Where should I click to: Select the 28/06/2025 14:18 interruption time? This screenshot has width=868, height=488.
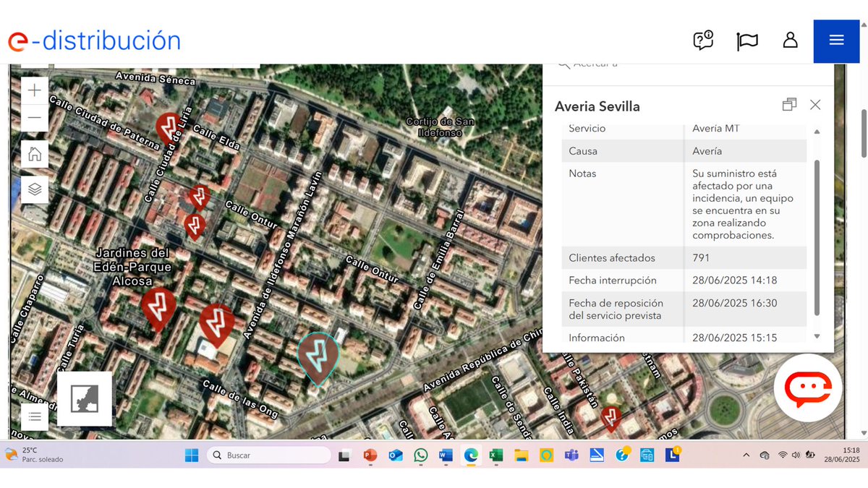click(x=735, y=280)
